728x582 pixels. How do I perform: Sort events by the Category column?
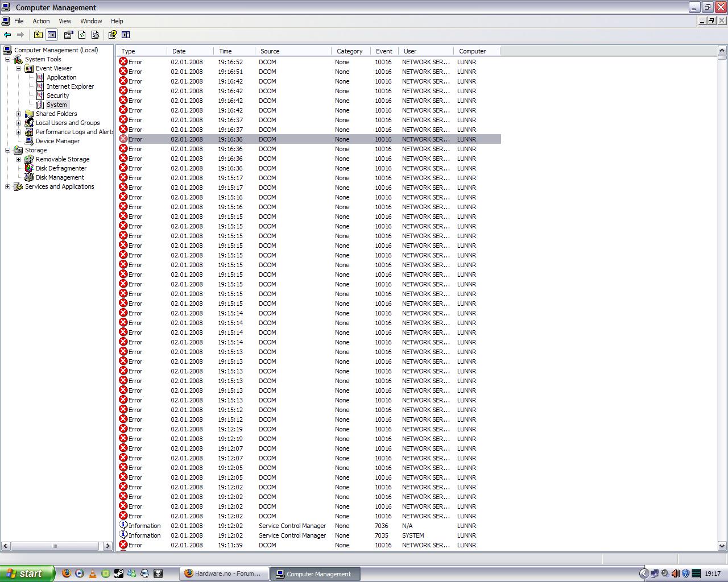click(351, 51)
